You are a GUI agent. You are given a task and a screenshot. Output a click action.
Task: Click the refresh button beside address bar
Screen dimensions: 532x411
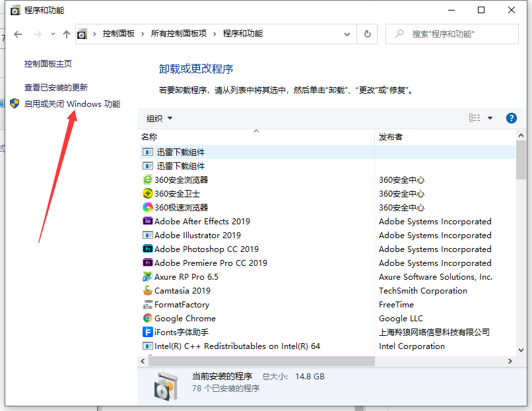click(x=368, y=34)
